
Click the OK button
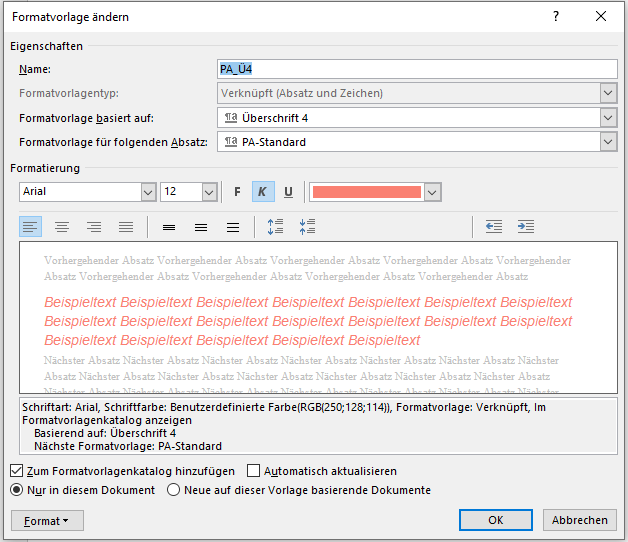point(495,520)
